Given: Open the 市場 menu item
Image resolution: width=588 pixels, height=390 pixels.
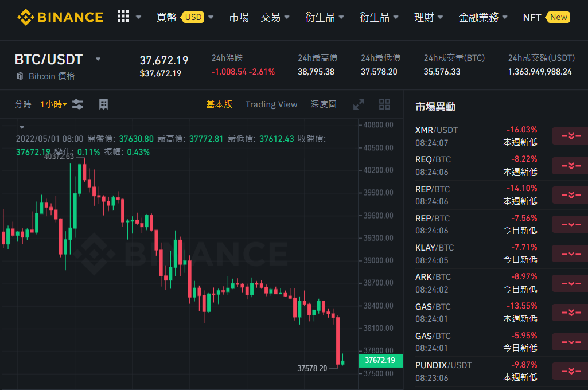Looking at the screenshot, I should (239, 17).
